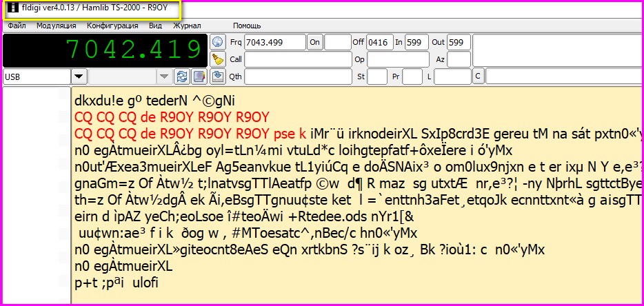Open the Конфигурация menu
Screen dimensions: 644x306
click(x=112, y=25)
